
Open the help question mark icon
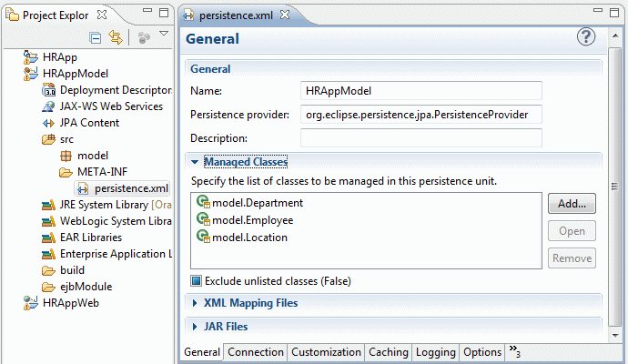[586, 37]
